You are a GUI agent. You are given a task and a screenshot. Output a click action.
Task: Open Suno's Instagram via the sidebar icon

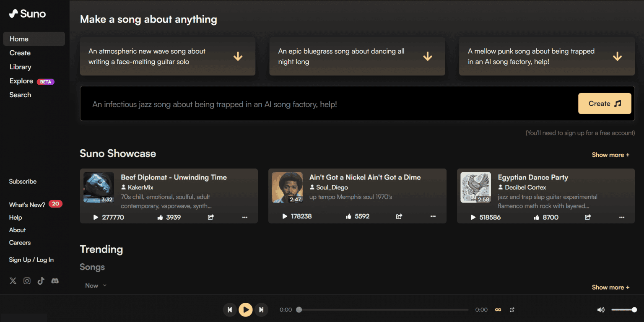coord(27,281)
